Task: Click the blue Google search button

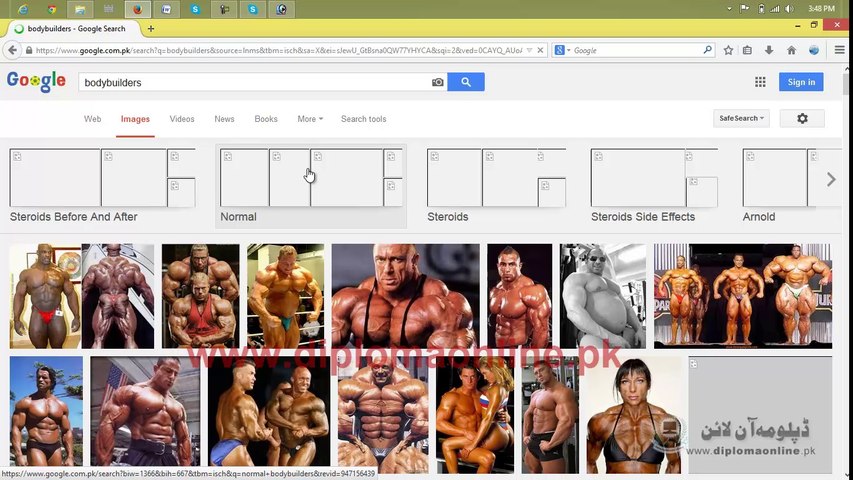Action: point(466,82)
